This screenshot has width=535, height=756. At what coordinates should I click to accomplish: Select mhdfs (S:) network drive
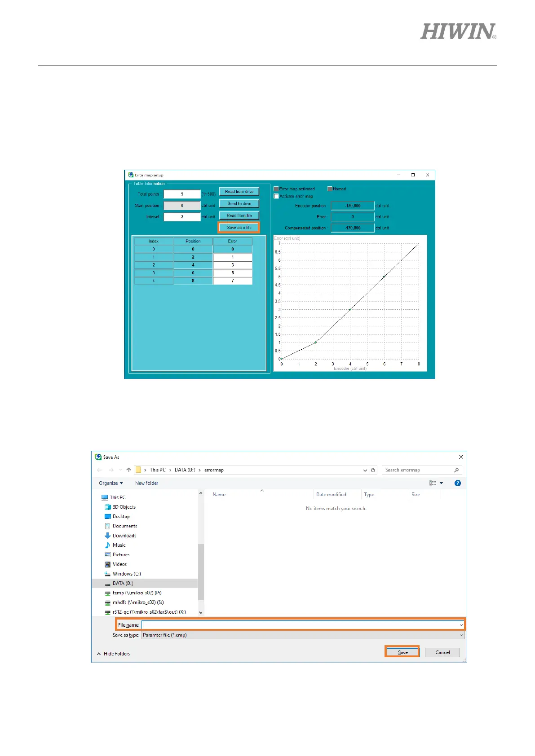tap(134, 602)
